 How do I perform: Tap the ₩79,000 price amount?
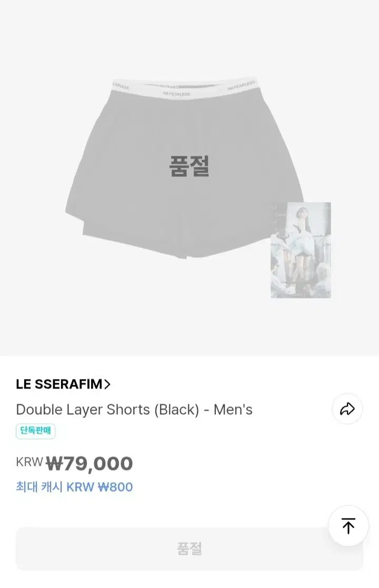pos(89,464)
